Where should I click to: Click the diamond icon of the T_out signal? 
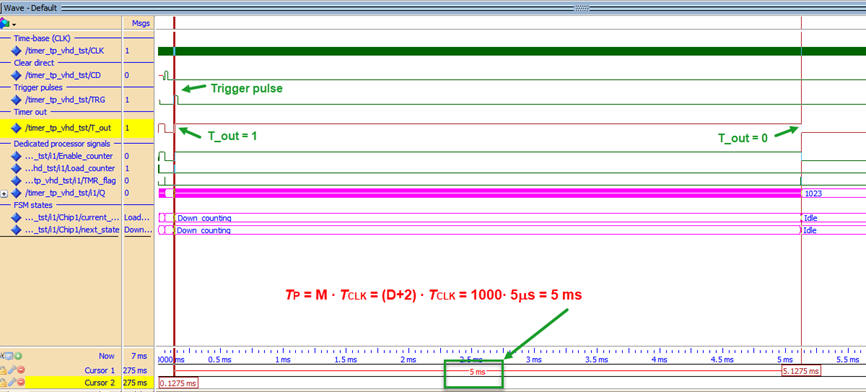16,128
